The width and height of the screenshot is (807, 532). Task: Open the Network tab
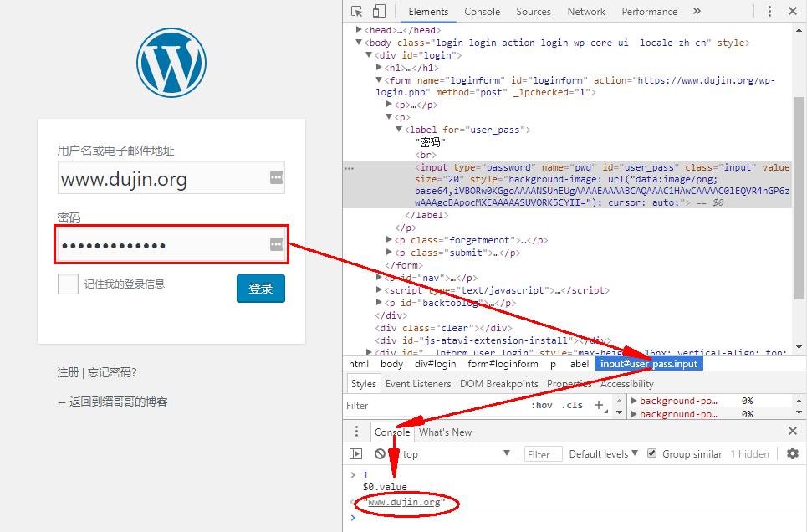[x=586, y=12]
